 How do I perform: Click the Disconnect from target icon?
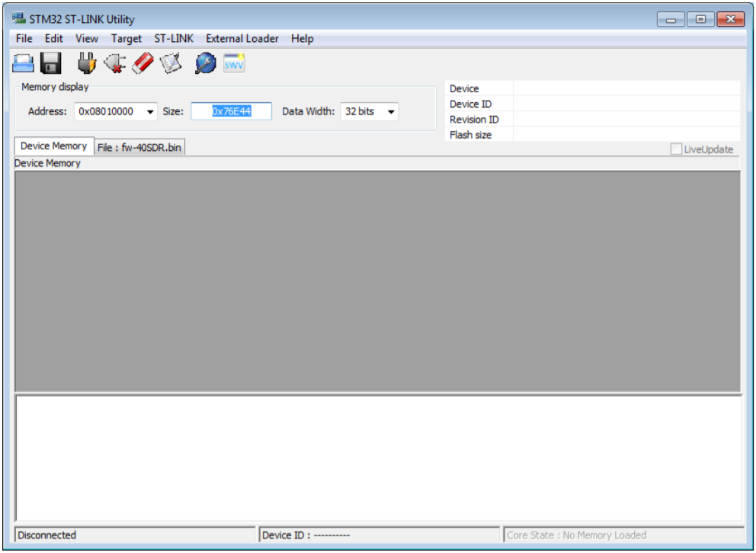click(115, 63)
